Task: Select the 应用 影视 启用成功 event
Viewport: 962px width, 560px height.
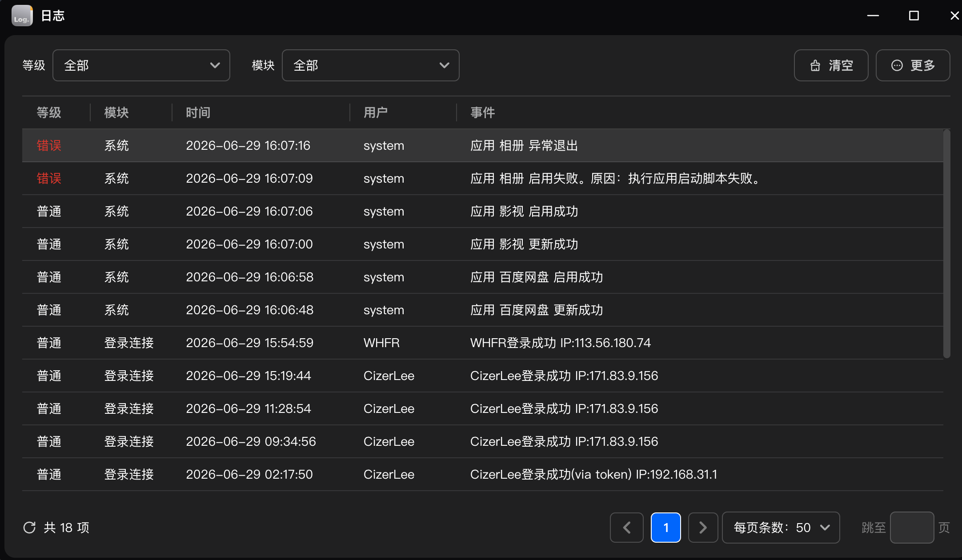Action: [x=483, y=211]
